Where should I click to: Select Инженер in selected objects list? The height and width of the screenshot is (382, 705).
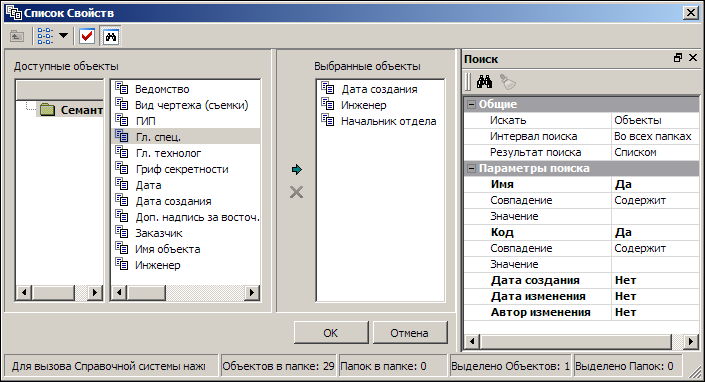364,105
